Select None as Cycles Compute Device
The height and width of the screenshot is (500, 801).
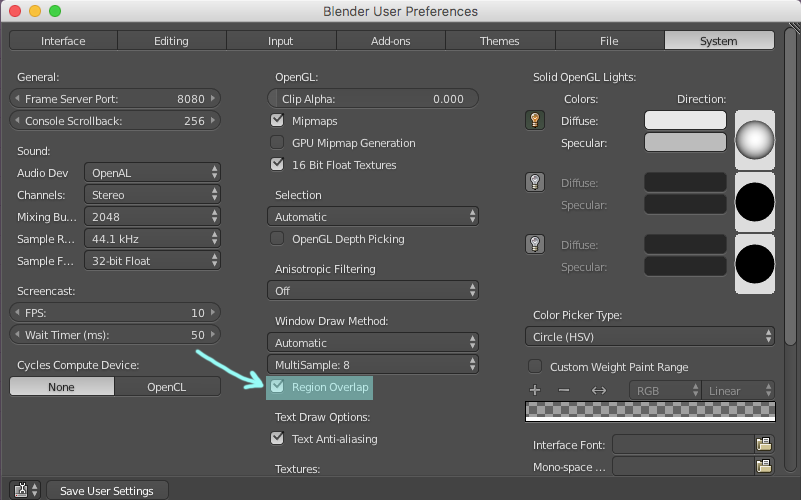[x=62, y=387]
